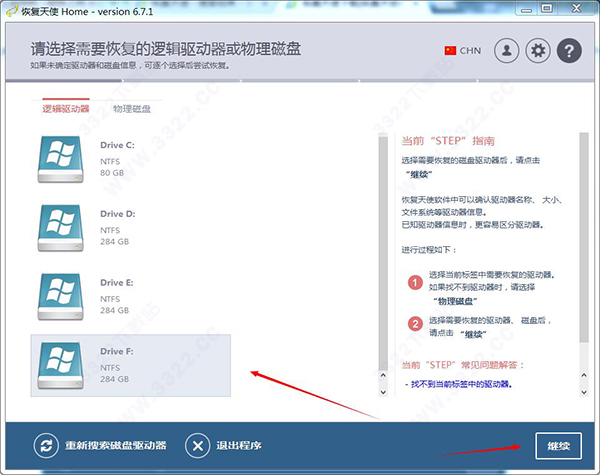Maximize the 恢复天使 window
The image size is (600, 475).
[x=547, y=8]
